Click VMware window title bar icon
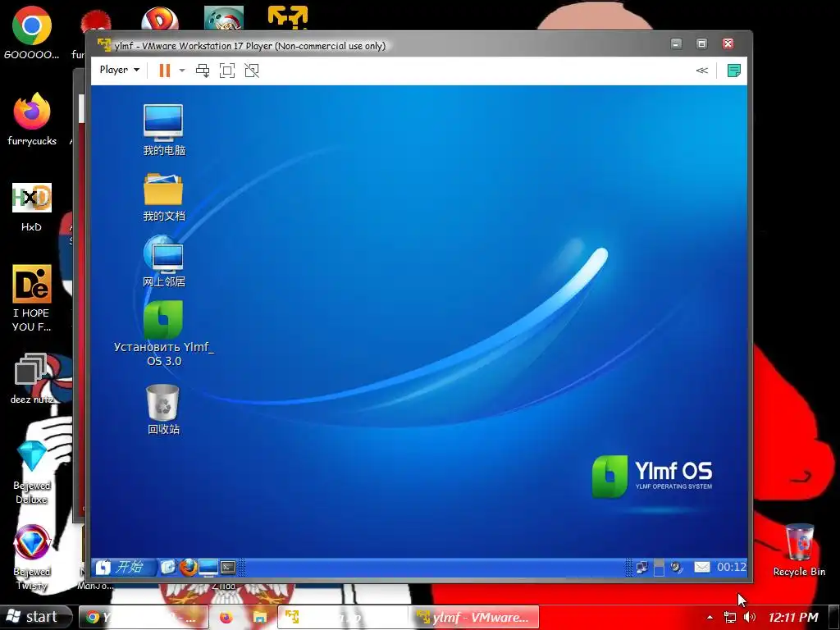The image size is (840, 630). pyautogui.click(x=104, y=45)
